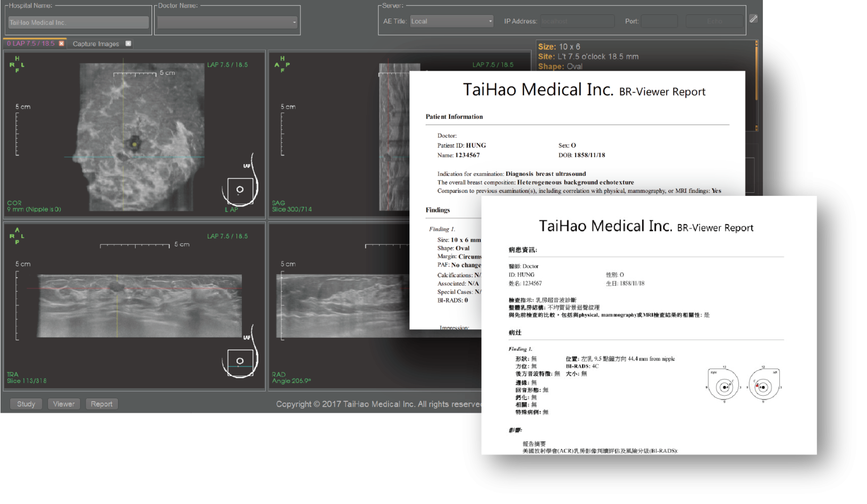Screen dimensions: 867x504
Task: Click the '病灶' heading in the Chinese report
Action: point(515,332)
